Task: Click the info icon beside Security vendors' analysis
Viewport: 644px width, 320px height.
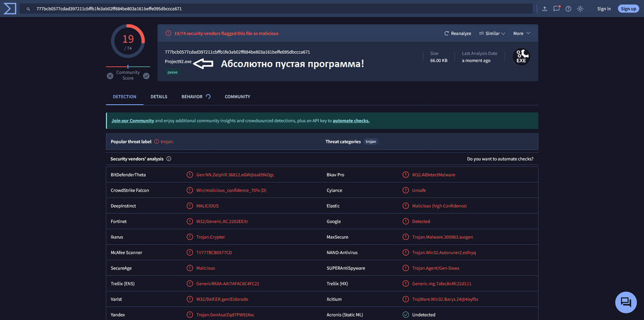Action: [x=169, y=159]
